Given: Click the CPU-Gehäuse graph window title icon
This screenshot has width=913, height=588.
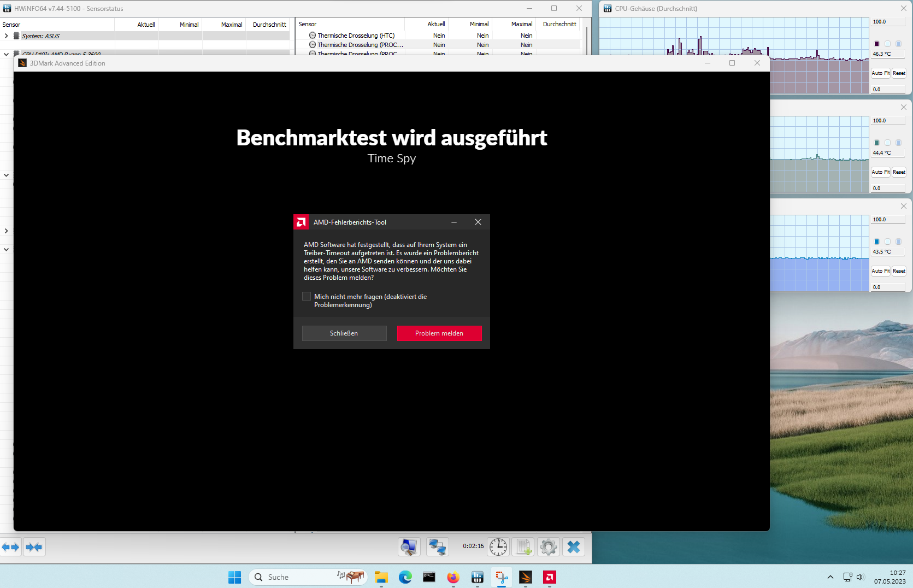Looking at the screenshot, I should coord(608,9).
